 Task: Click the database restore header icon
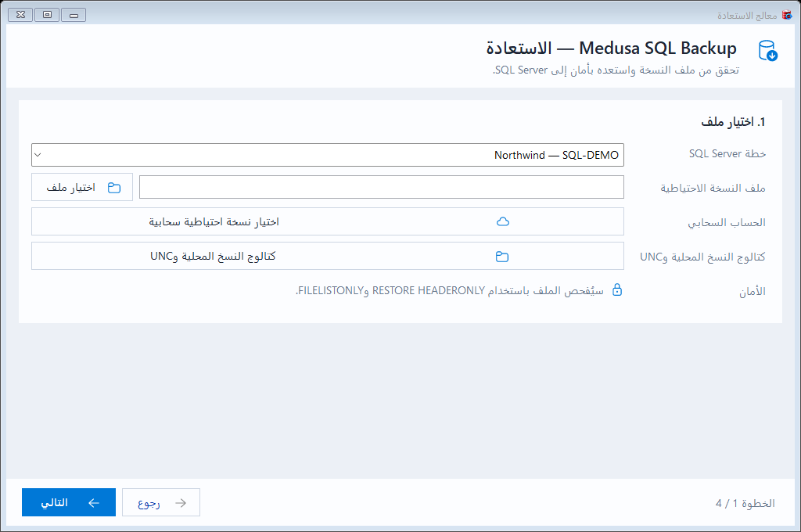coord(768,51)
